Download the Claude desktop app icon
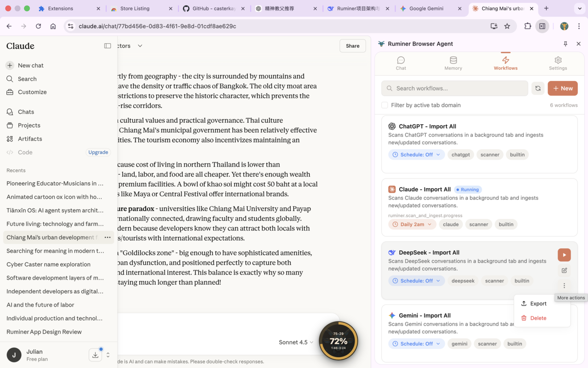Image resolution: width=588 pixels, height=368 pixels. click(95, 355)
